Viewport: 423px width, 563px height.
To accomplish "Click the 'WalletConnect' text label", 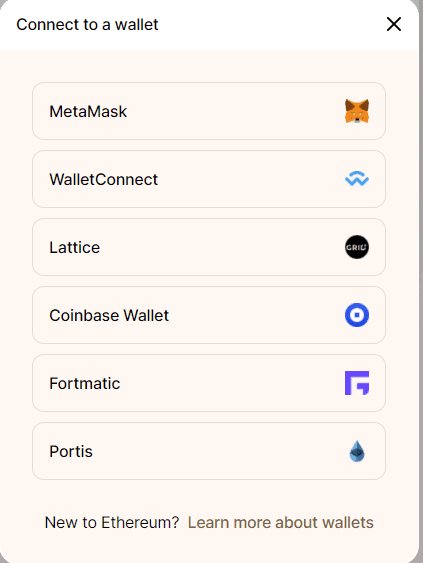I will tap(103, 179).
